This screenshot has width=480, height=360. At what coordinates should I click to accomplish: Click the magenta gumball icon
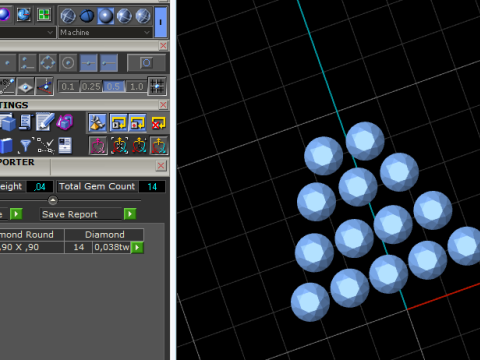point(98,146)
